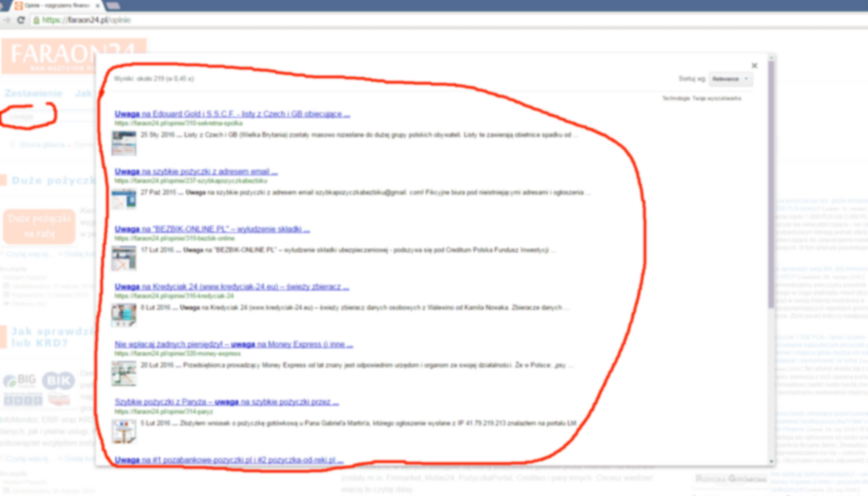
Task: Click thumbnail of szybkie pożyczki email result
Action: tap(124, 199)
